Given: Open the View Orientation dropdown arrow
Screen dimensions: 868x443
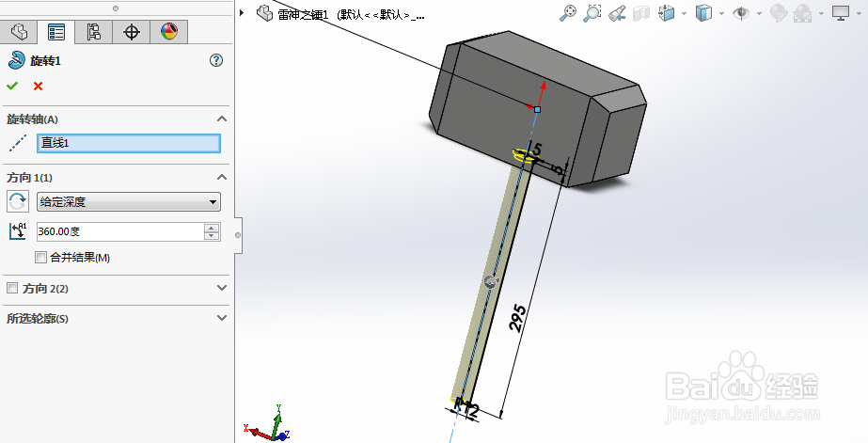Looking at the screenshot, I should [685, 13].
